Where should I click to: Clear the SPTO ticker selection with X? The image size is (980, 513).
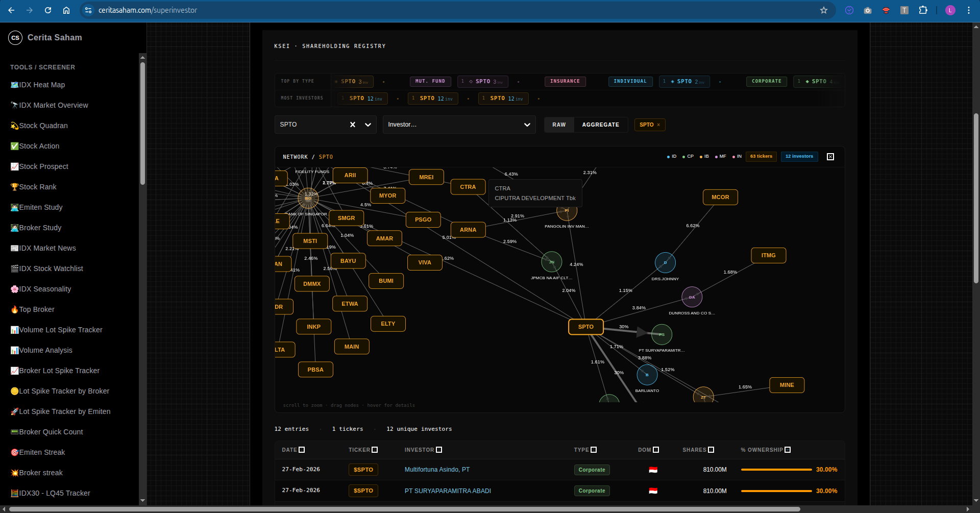click(352, 125)
